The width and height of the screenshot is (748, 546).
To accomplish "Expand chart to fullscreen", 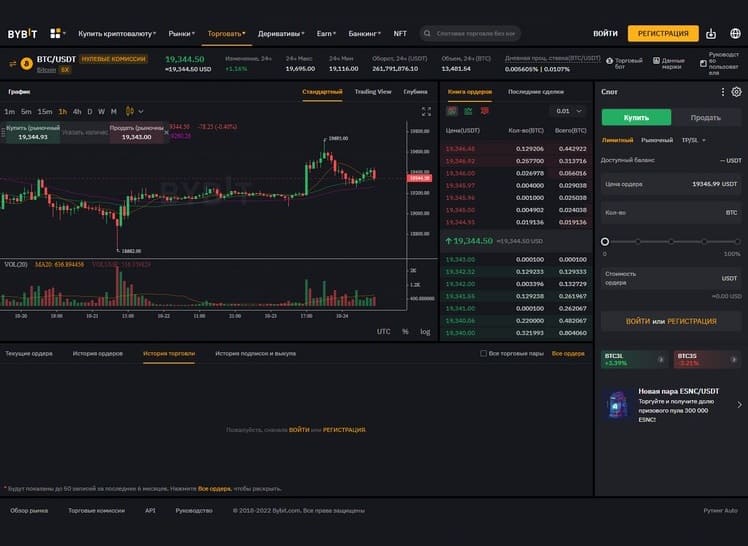I will [x=426, y=111].
